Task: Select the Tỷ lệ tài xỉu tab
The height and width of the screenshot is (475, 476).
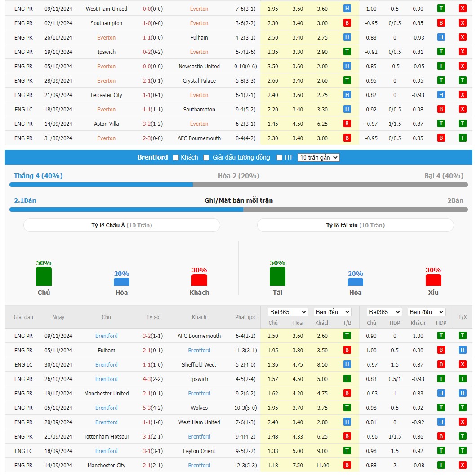Action: click(x=356, y=225)
